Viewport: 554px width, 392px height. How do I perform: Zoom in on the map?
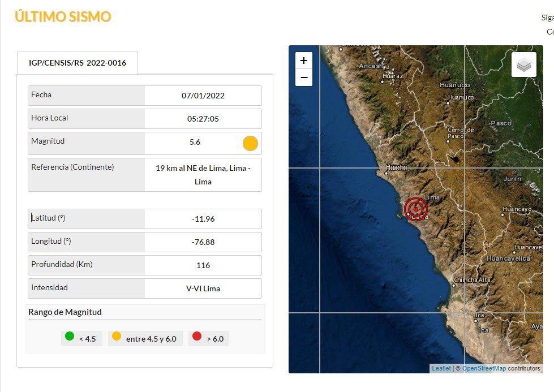304,61
